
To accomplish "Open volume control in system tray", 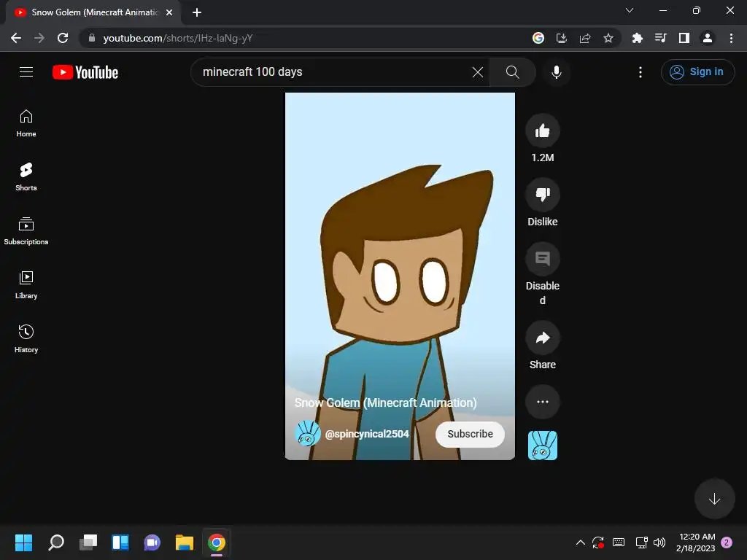I will pos(659,542).
